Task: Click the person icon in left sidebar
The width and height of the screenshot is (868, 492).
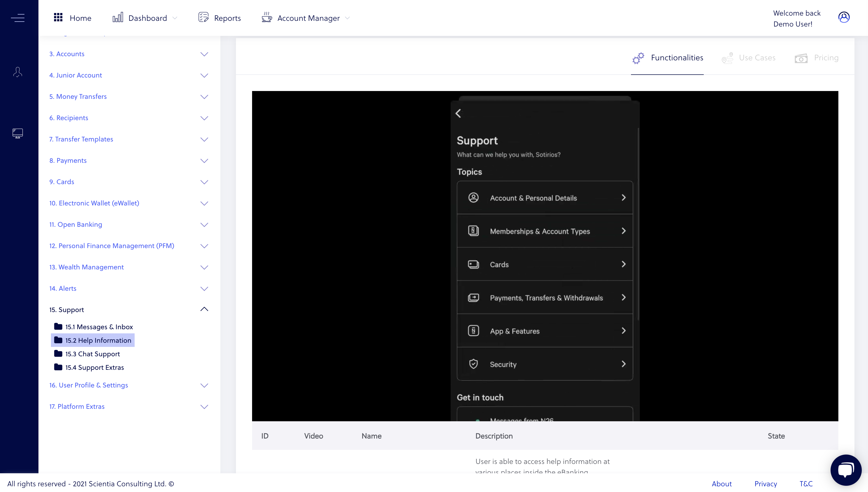Action: pyautogui.click(x=18, y=72)
